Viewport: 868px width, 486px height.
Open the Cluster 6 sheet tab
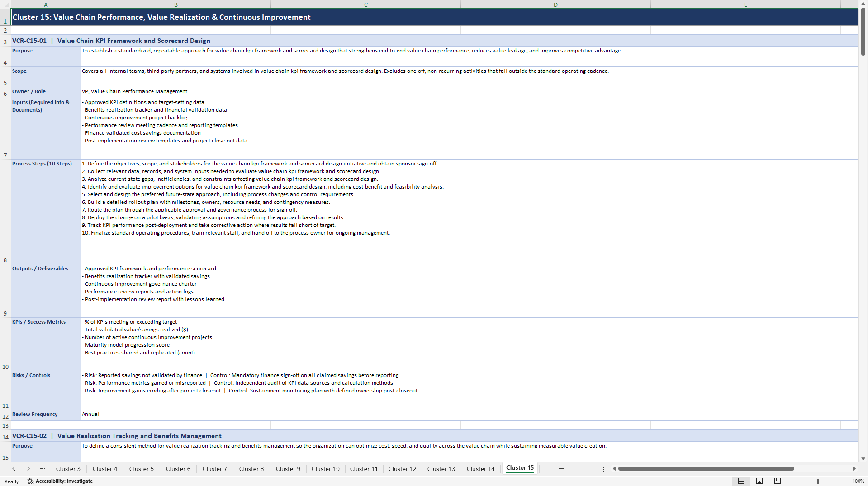[x=178, y=469]
